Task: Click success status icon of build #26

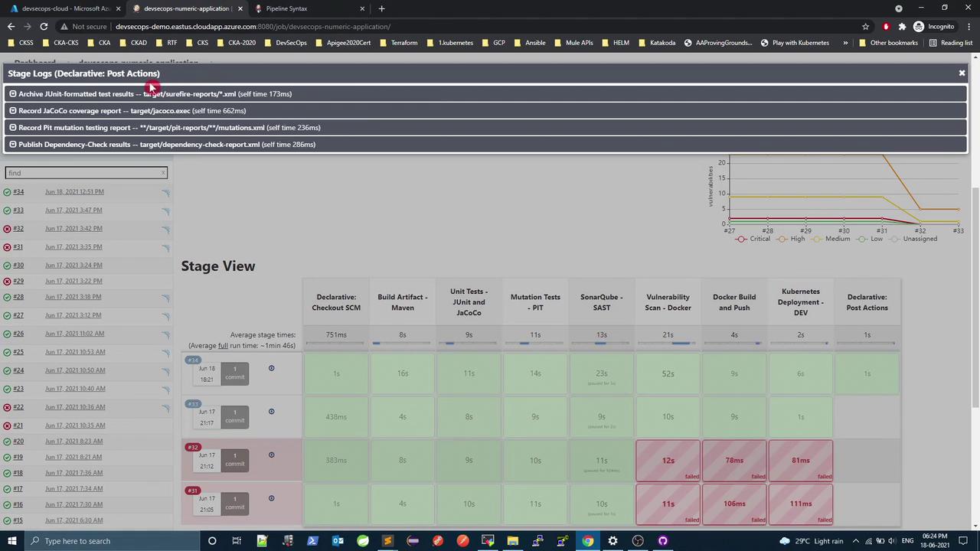Action: tap(7, 334)
